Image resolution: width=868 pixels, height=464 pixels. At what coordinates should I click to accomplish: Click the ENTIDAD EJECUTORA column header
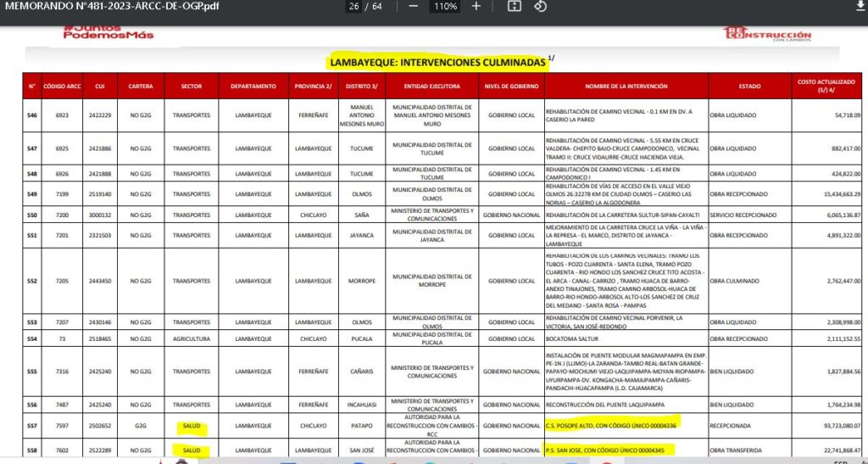click(x=431, y=87)
